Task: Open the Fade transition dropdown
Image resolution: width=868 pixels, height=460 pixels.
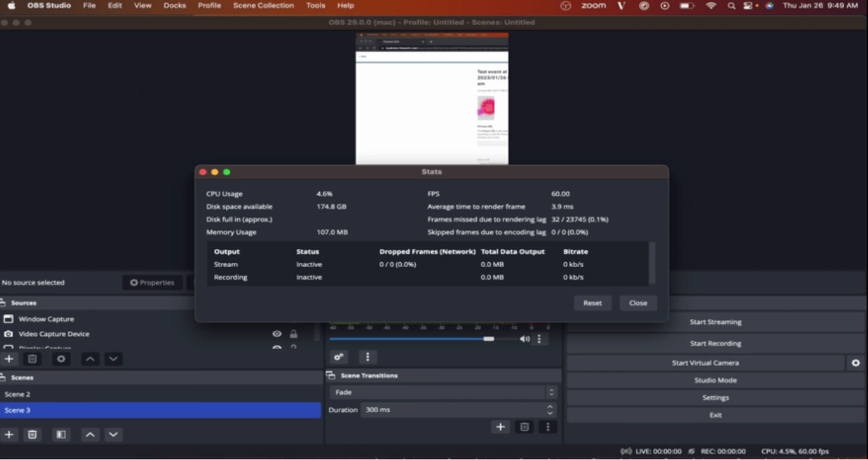Action: click(x=442, y=392)
